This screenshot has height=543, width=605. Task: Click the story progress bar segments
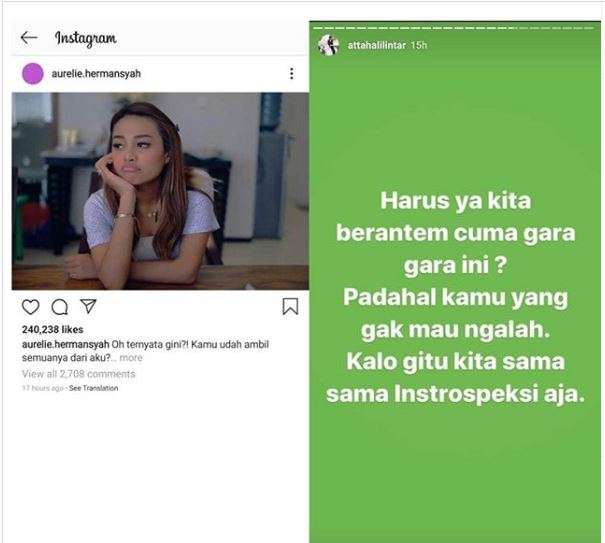(x=454, y=28)
